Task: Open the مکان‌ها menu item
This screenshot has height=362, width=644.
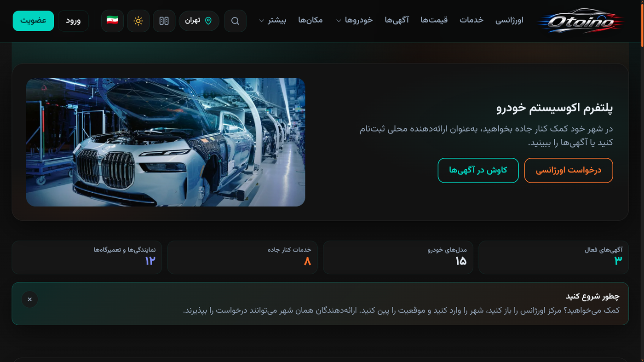Action: tap(310, 20)
